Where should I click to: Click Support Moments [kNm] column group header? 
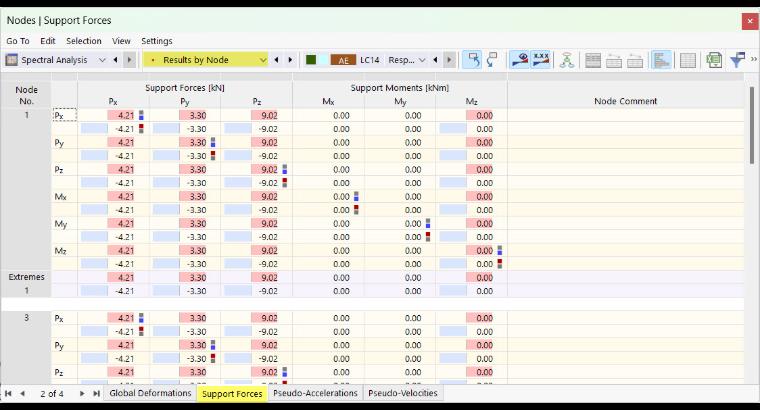pyautogui.click(x=400, y=88)
